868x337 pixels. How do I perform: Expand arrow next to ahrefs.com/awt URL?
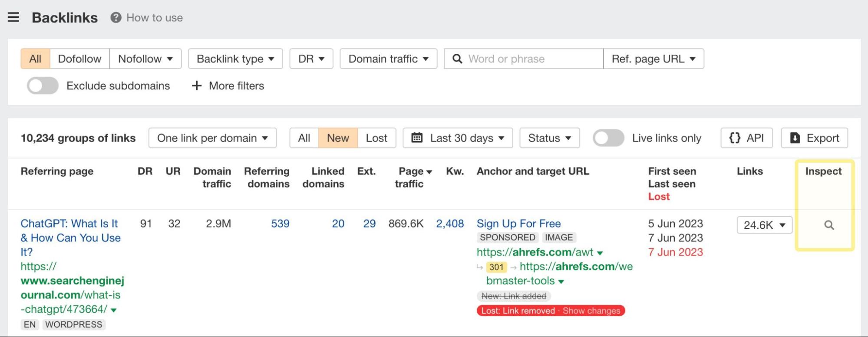click(600, 253)
